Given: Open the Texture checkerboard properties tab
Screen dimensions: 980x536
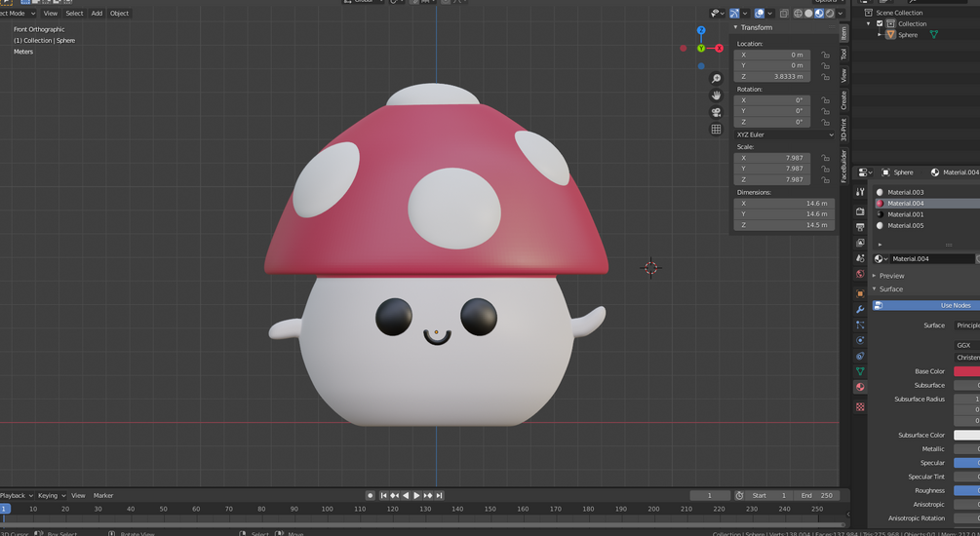Looking at the screenshot, I should point(860,406).
